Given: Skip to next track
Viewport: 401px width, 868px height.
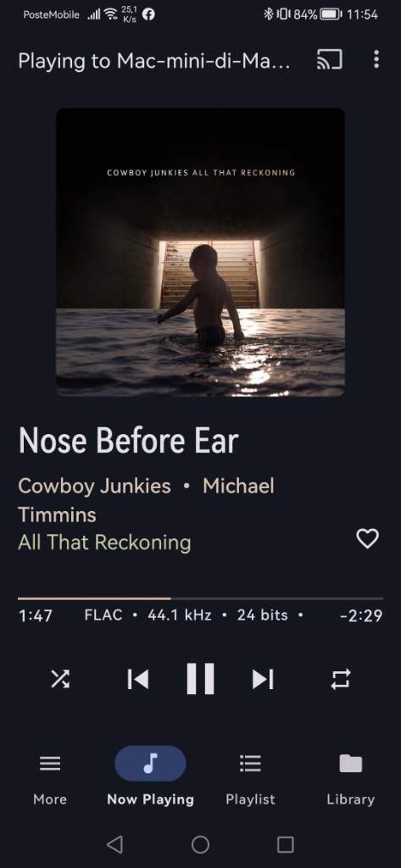Looking at the screenshot, I should [263, 679].
